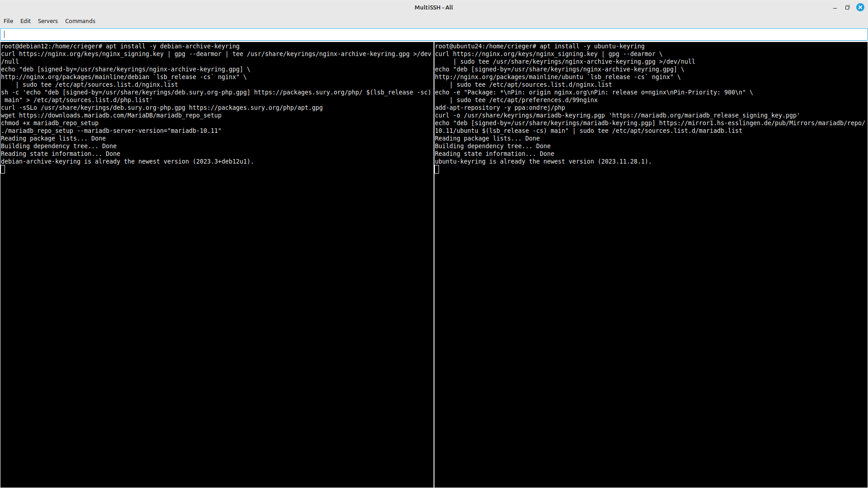The width and height of the screenshot is (868, 488).
Task: Click the 'wget https://downloads.mariadb.com' line
Action: coord(111,115)
